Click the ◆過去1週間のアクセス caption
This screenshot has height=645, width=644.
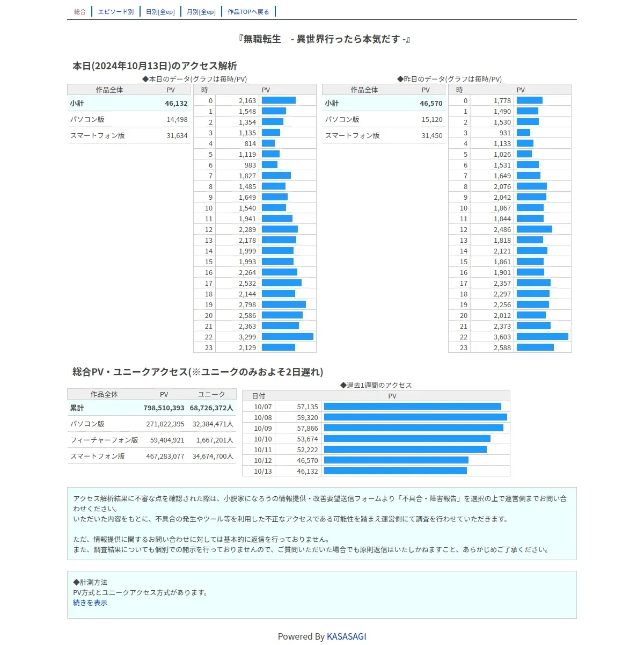click(376, 386)
